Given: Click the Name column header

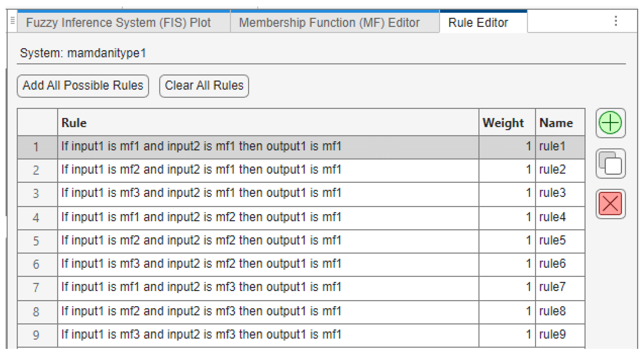Looking at the screenshot, I should click(556, 123).
